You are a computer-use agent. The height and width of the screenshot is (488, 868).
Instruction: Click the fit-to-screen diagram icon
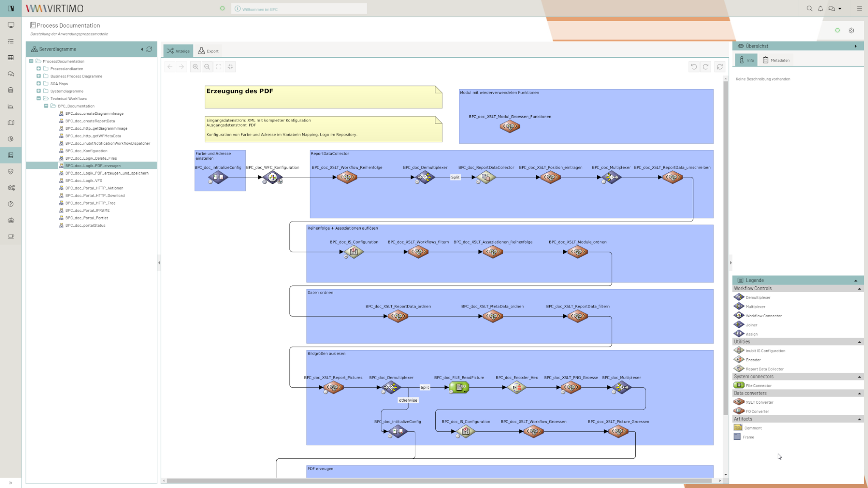click(219, 67)
